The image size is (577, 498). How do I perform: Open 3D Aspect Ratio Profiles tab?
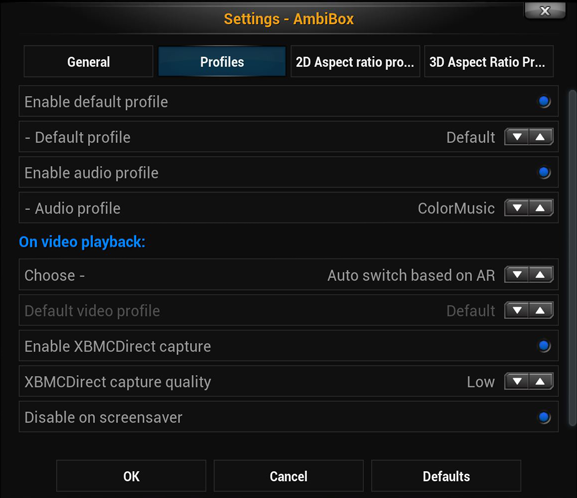[x=489, y=61]
